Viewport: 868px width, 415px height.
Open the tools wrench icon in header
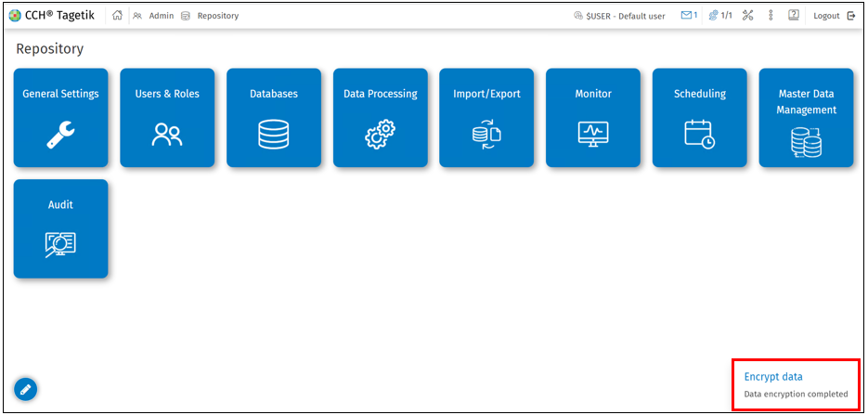748,16
